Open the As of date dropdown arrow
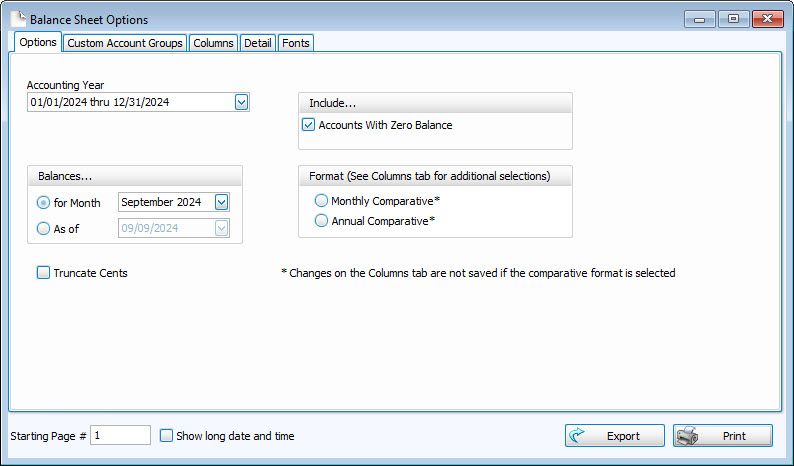794x466 pixels. tap(221, 228)
